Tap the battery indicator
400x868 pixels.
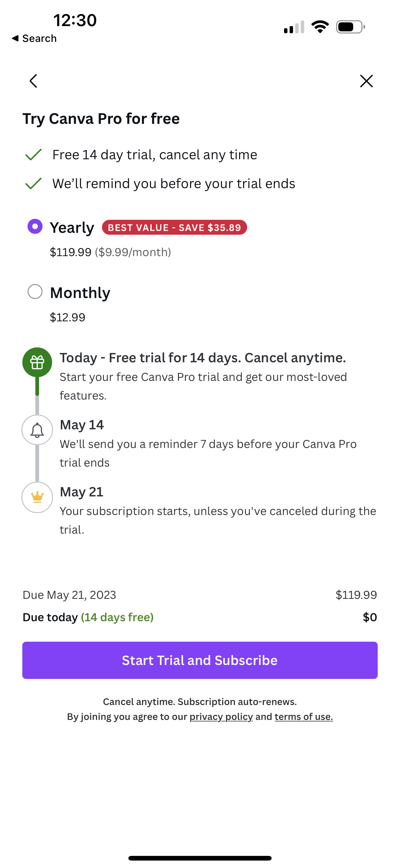349,26
